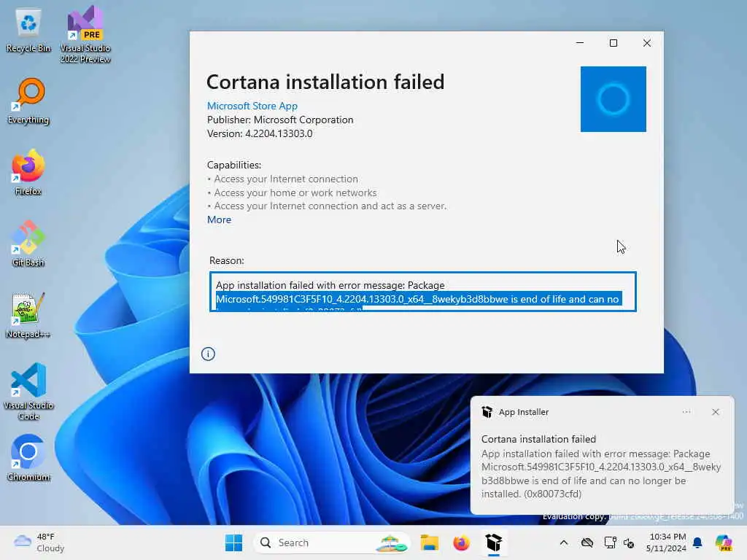Open notification body Cortana installation failed

tap(601, 467)
